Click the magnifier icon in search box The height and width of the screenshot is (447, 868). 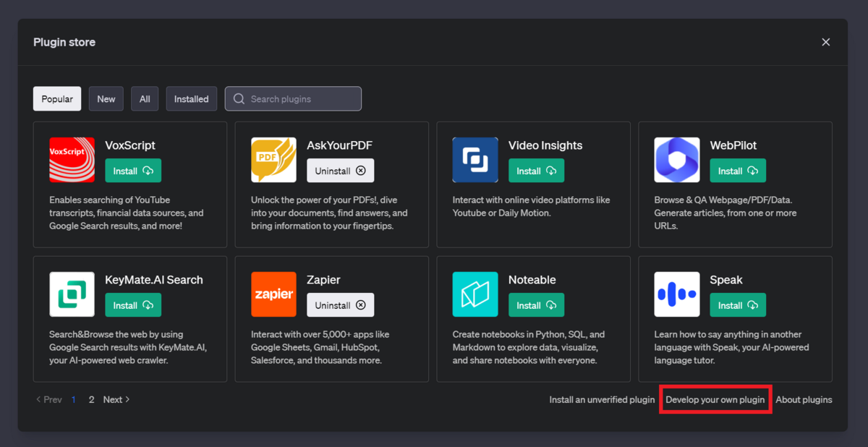[x=239, y=99]
